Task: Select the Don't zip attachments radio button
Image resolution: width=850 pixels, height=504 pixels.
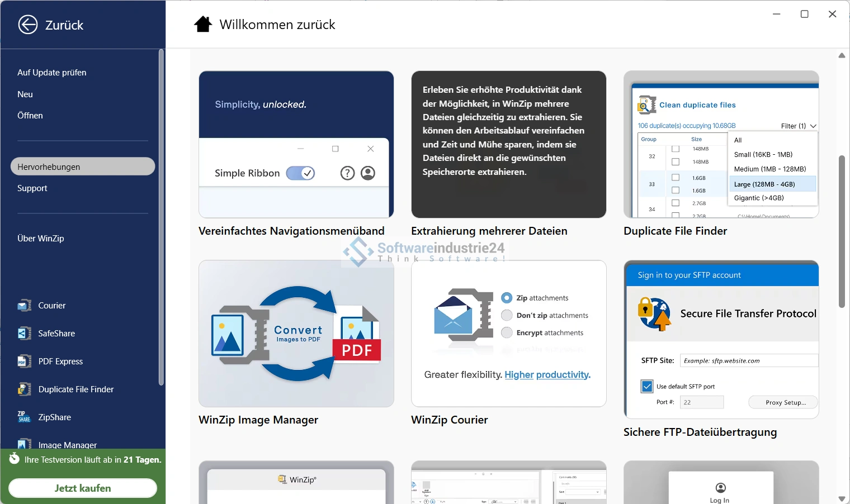Action: tap(507, 315)
